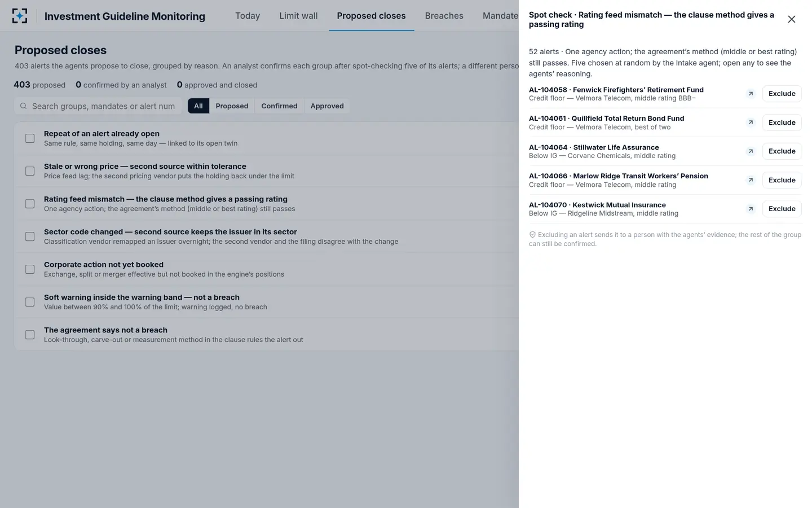The image size is (812, 508).
Task: Switch to the Breaches tab
Action: pyautogui.click(x=444, y=16)
